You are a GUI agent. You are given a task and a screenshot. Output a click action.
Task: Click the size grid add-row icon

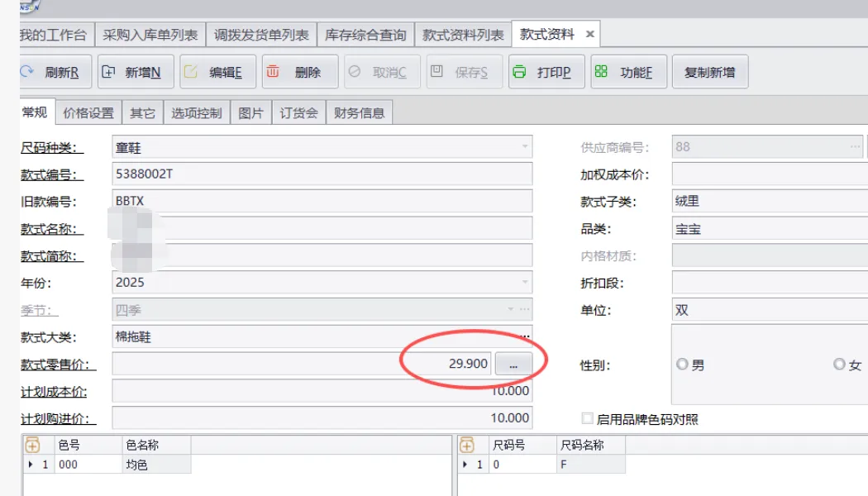(467, 445)
